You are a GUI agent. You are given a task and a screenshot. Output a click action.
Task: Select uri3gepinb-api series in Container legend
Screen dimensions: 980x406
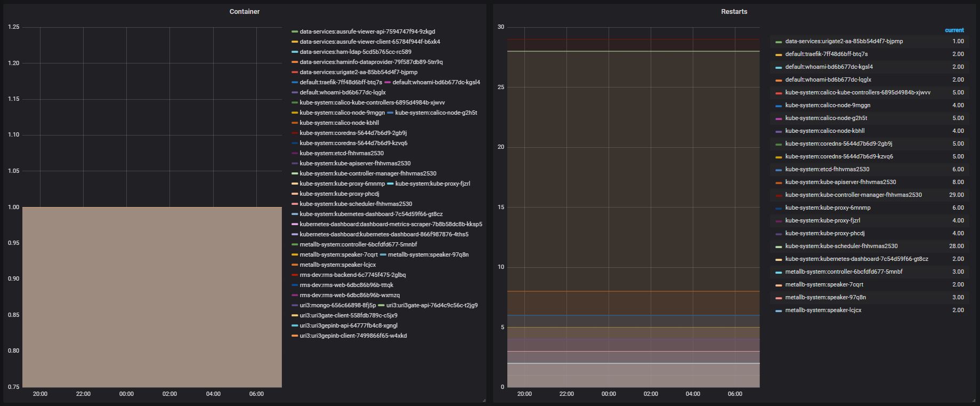click(x=349, y=325)
